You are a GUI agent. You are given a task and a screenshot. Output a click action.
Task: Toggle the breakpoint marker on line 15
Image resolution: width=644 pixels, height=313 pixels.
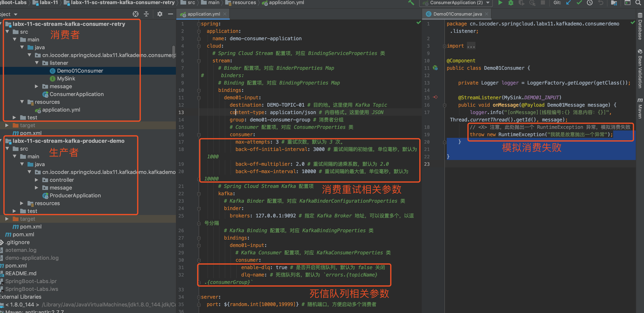pos(435,97)
